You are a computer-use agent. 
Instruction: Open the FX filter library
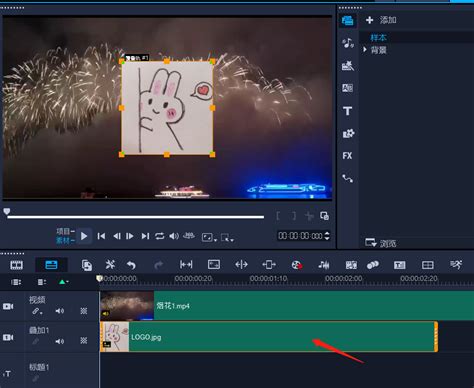click(x=347, y=156)
